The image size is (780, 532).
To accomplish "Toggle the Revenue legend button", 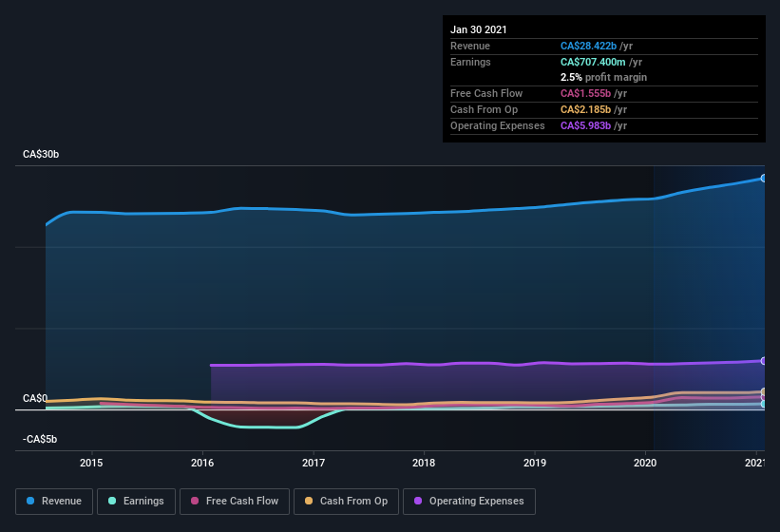I will pyautogui.click(x=54, y=502).
